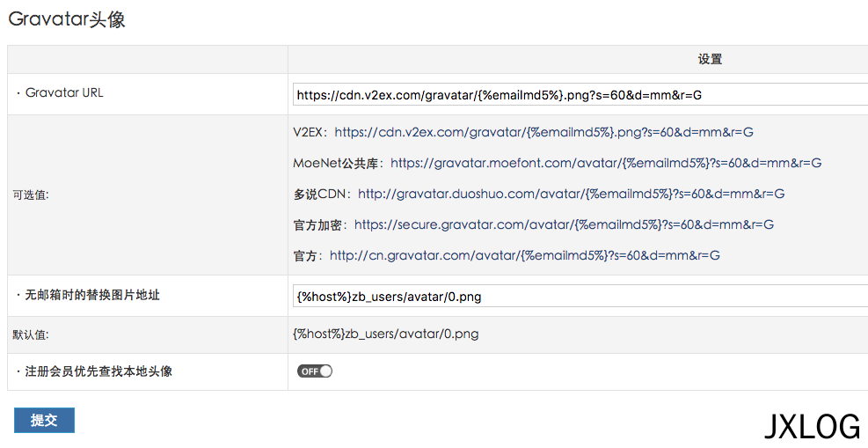Click the 设置 column header
The height and width of the screenshot is (448, 868).
point(710,59)
